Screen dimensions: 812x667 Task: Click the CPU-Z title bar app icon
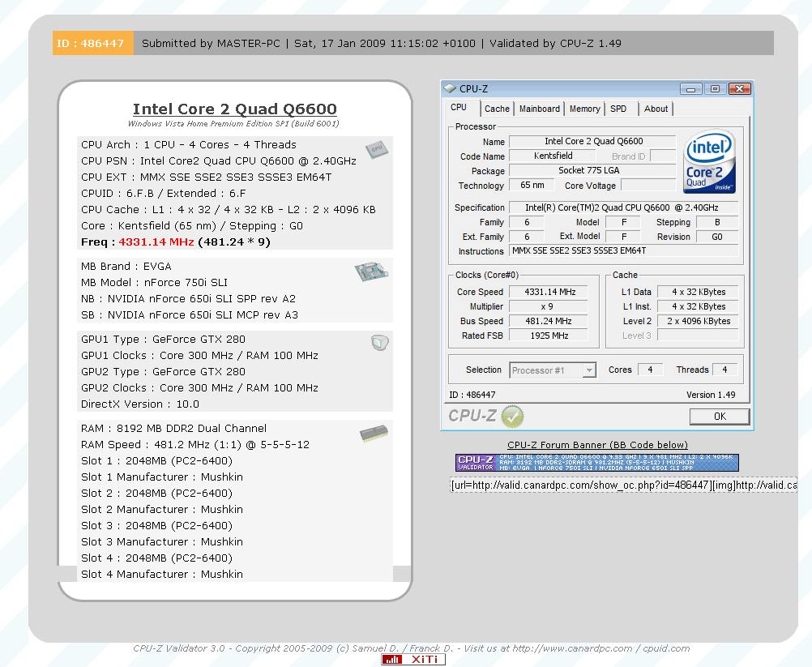(x=450, y=88)
